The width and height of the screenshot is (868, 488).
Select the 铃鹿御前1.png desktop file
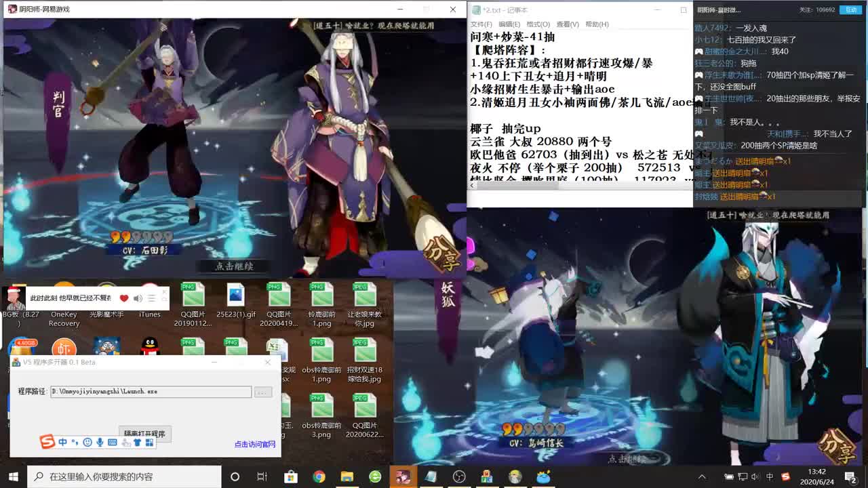pos(321,305)
